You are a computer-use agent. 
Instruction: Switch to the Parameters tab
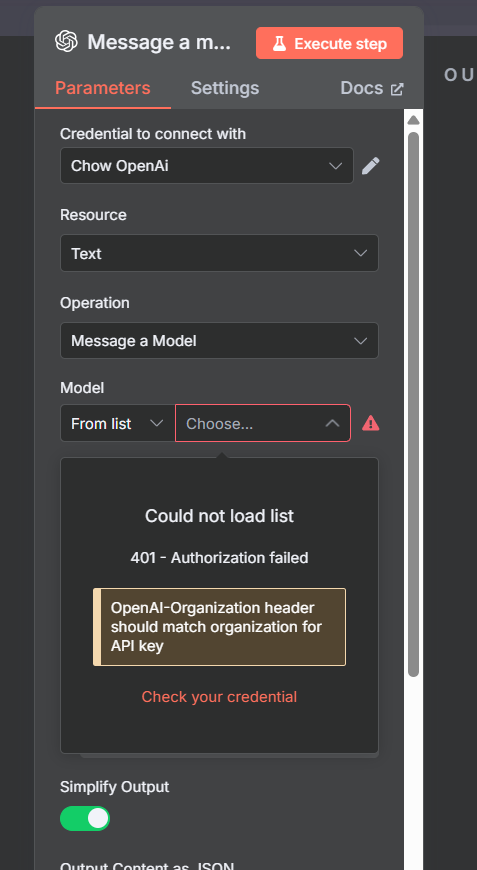tap(103, 88)
